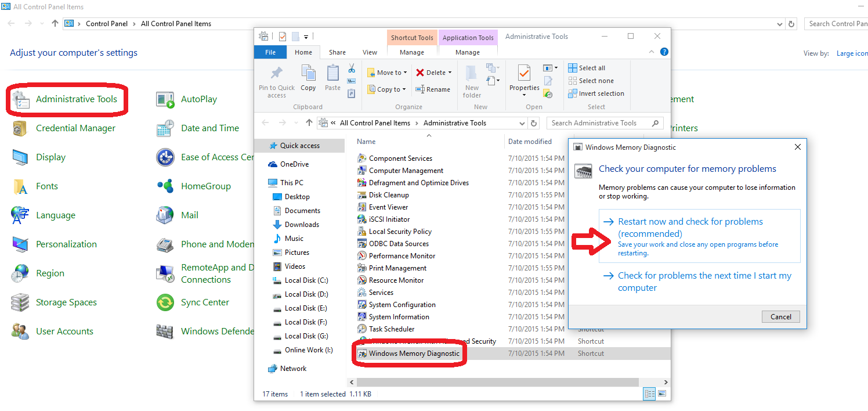Click Invert selection in the ribbon
This screenshot has width=868, height=411.
(596, 93)
